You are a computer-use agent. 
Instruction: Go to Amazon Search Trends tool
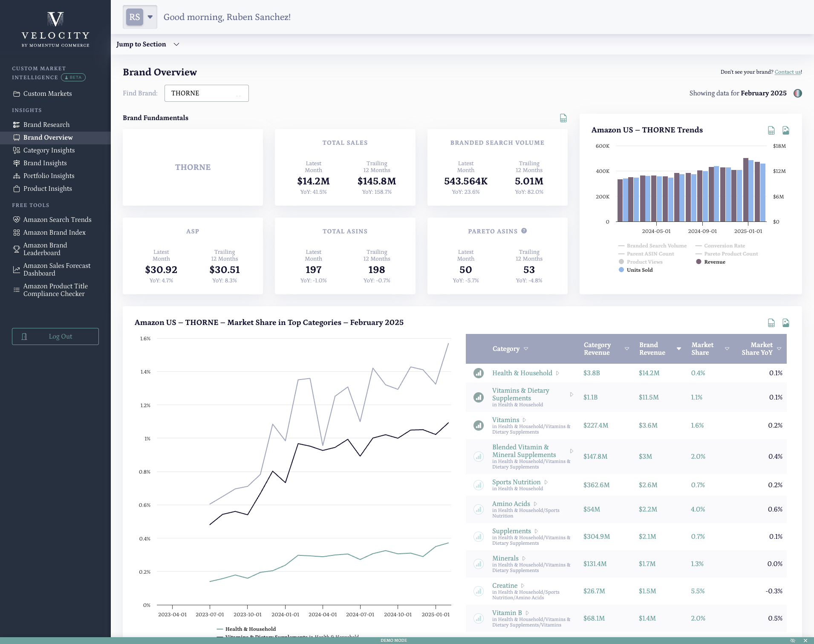[x=57, y=220]
